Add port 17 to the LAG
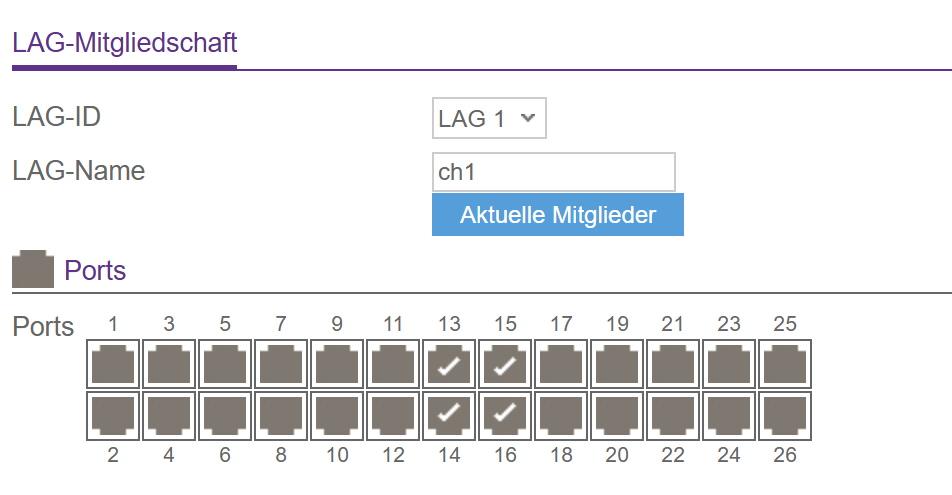This screenshot has height=495, width=952. coord(561,365)
